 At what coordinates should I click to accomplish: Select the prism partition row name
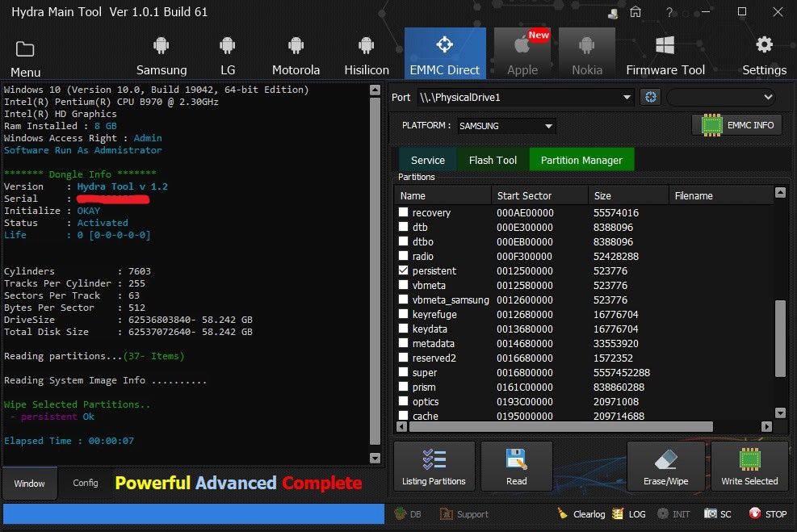424,387
